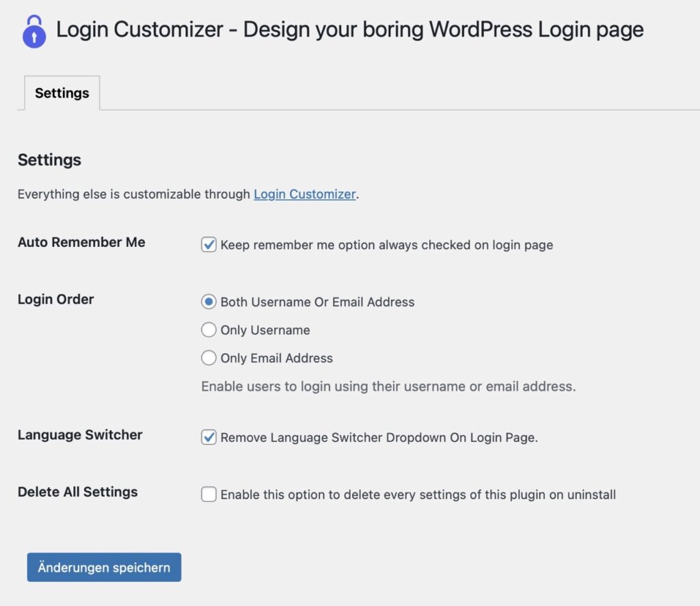
Task: Enable delete every settings on uninstall checkbox
Action: pos(208,495)
